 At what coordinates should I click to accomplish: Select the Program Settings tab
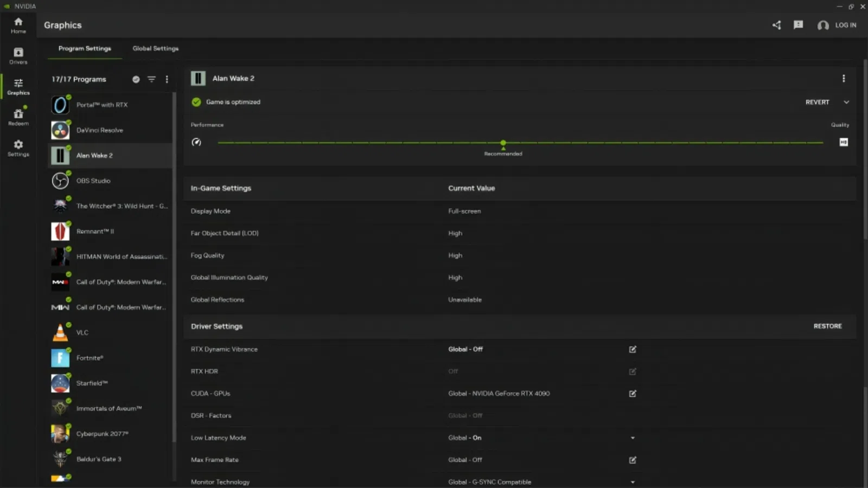click(x=85, y=48)
